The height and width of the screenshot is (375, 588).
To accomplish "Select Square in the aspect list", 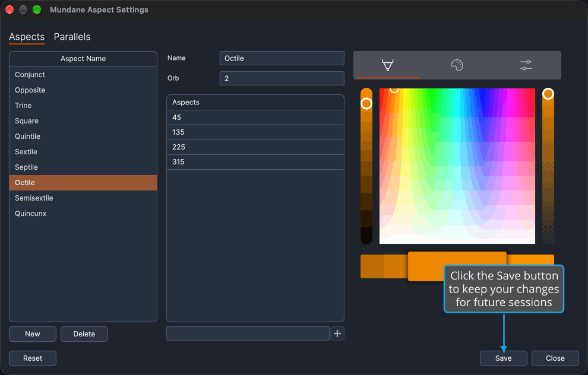I will (83, 120).
